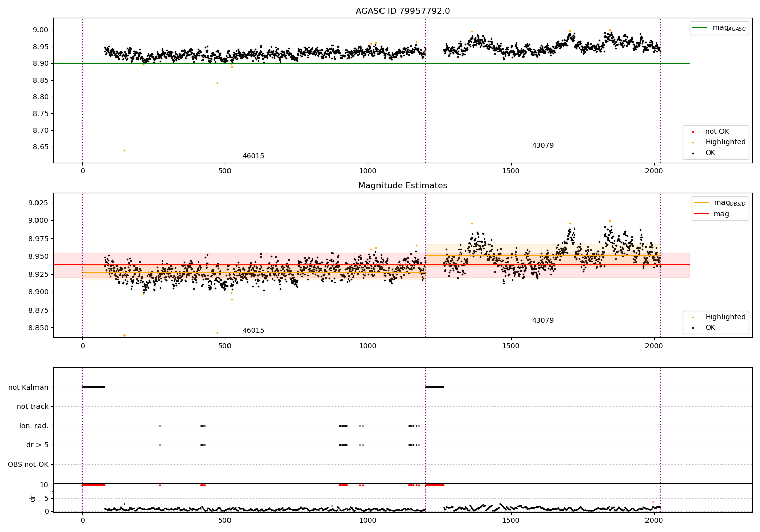Click "OK" legend entry below top-plot Highlighted
This screenshot has height=532, width=760.
coord(710,153)
